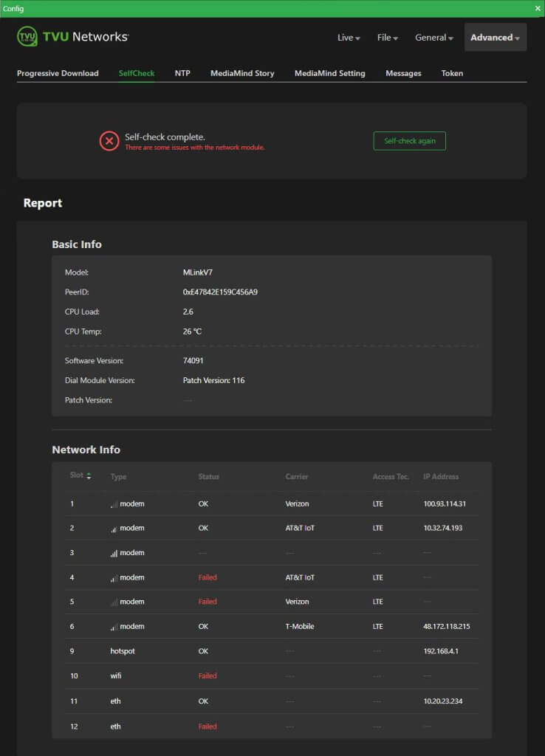Click signal strength icon for slot 1 modem
The width and height of the screenshot is (545, 756).
click(114, 504)
